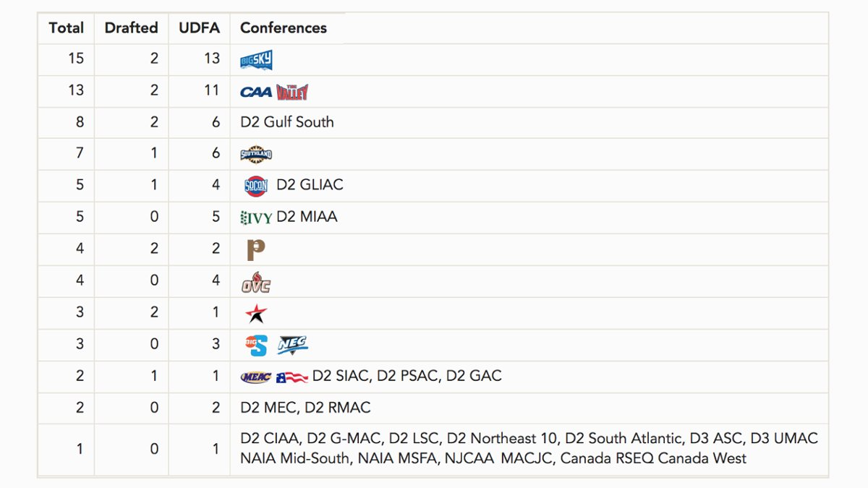Open the NEC conference logo
Image resolution: width=868 pixels, height=488 pixels.
(293, 346)
